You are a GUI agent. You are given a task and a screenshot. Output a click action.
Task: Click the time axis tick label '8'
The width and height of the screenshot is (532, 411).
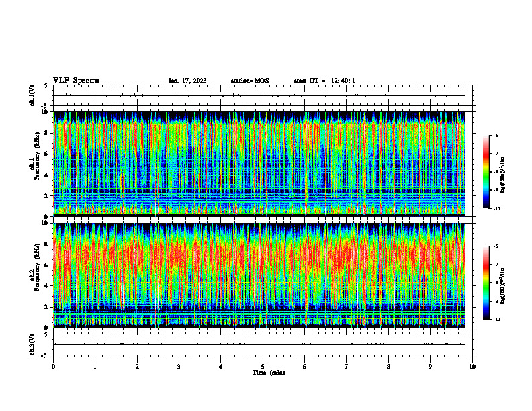[388, 367]
